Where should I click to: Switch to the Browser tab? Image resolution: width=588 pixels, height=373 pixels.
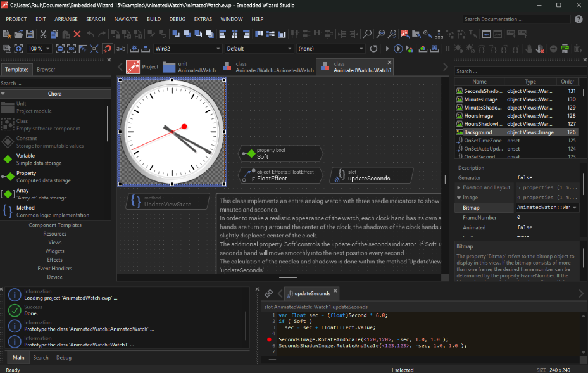(46, 70)
